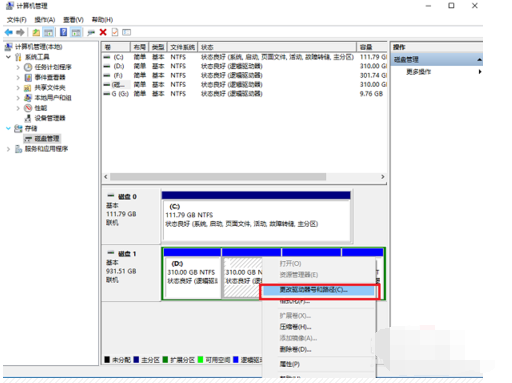The width and height of the screenshot is (512, 383).
Task: Expand the 服务和应用程序 tree node
Action: pos(9,149)
